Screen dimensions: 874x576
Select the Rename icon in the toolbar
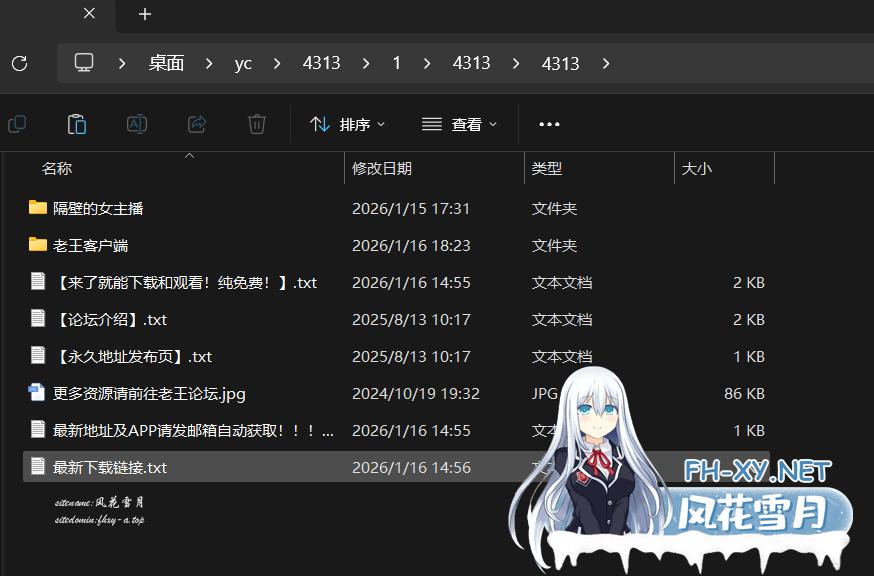136,123
